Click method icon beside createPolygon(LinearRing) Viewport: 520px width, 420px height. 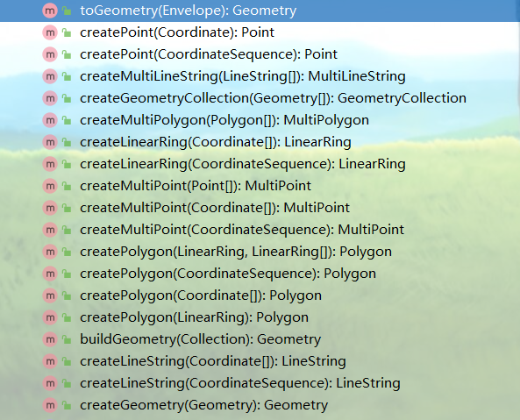tap(50, 317)
